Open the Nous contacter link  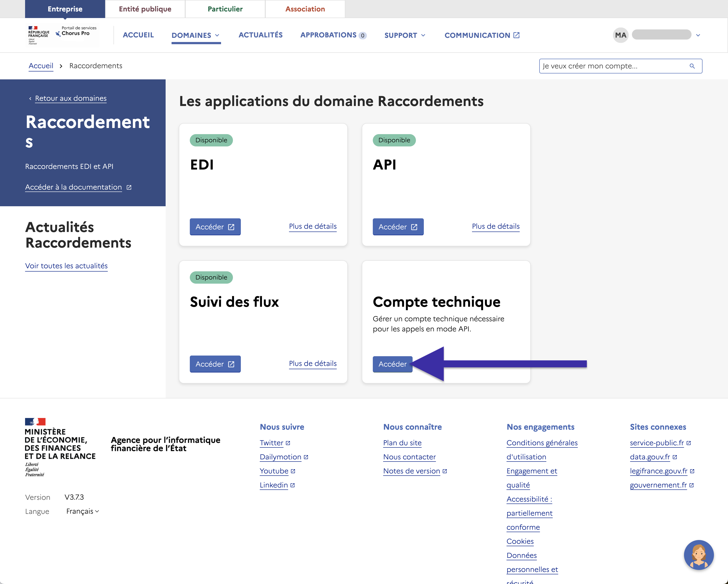pyautogui.click(x=410, y=457)
